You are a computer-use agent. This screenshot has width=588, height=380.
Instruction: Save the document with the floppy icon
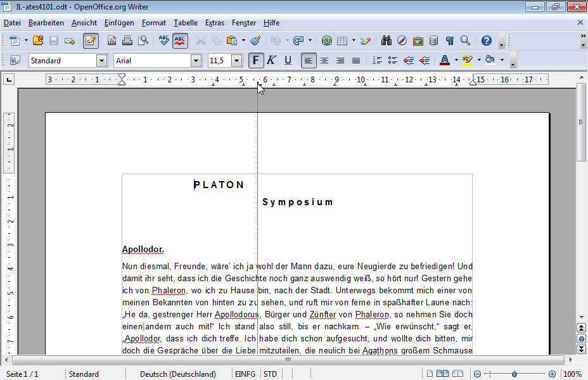coord(54,41)
